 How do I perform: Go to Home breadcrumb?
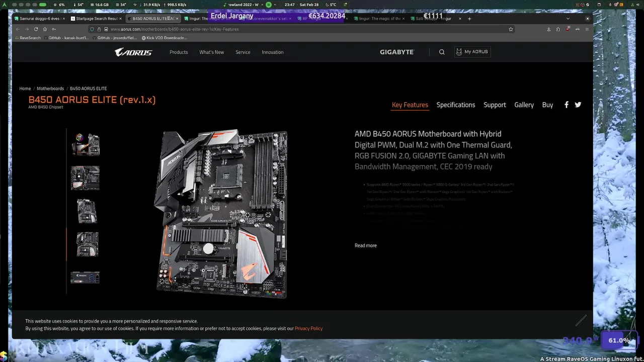tap(25, 88)
